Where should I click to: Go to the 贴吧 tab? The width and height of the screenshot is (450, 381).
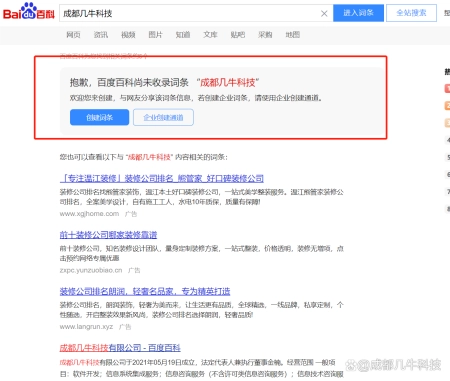pos(238,35)
